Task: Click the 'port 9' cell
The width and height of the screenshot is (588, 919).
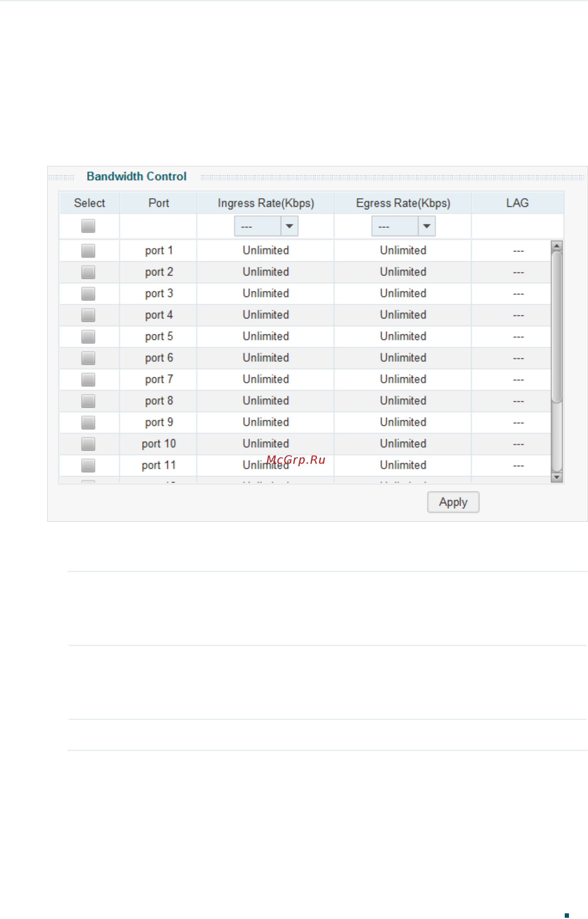Action: [158, 423]
